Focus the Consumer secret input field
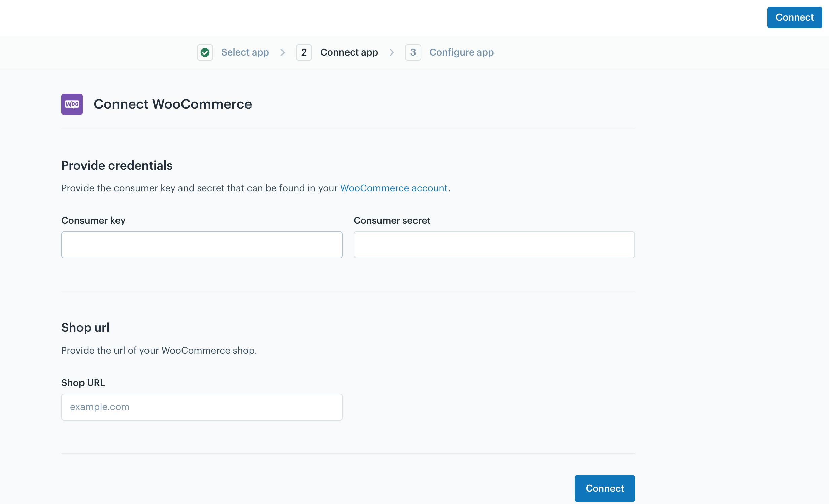Viewport: 829px width, 504px height. (494, 245)
